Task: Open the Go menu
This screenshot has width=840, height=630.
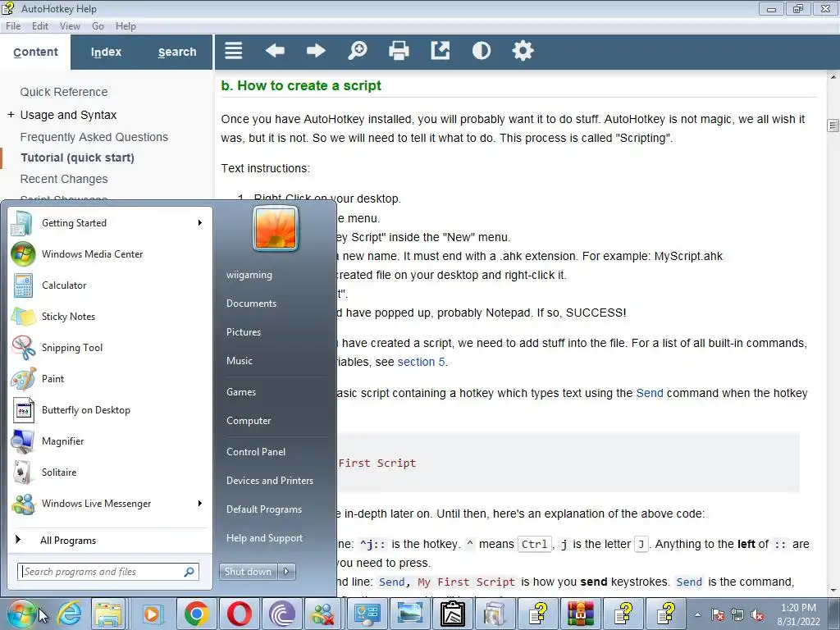Action: tap(98, 25)
